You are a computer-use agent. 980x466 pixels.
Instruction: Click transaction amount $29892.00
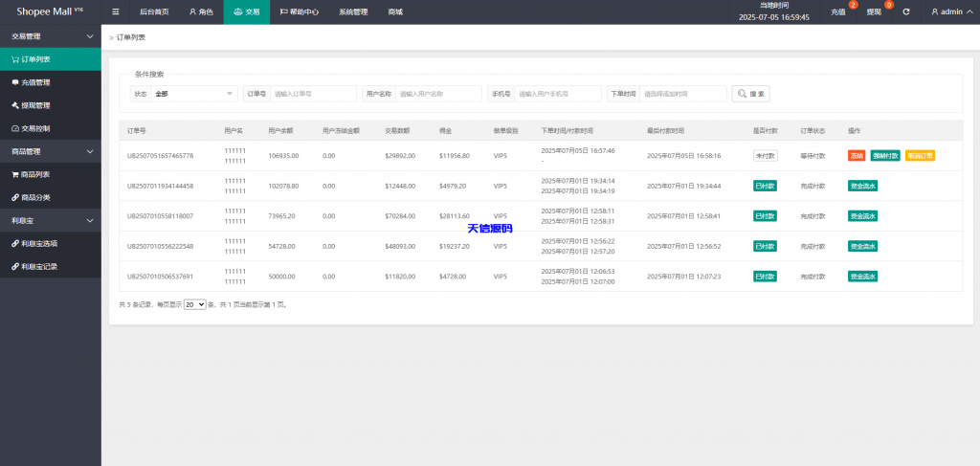[400, 156]
